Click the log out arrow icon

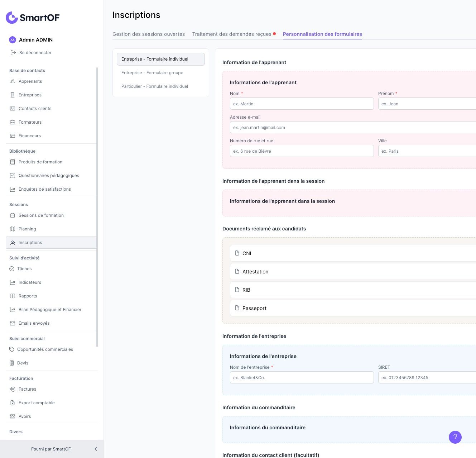point(13,53)
